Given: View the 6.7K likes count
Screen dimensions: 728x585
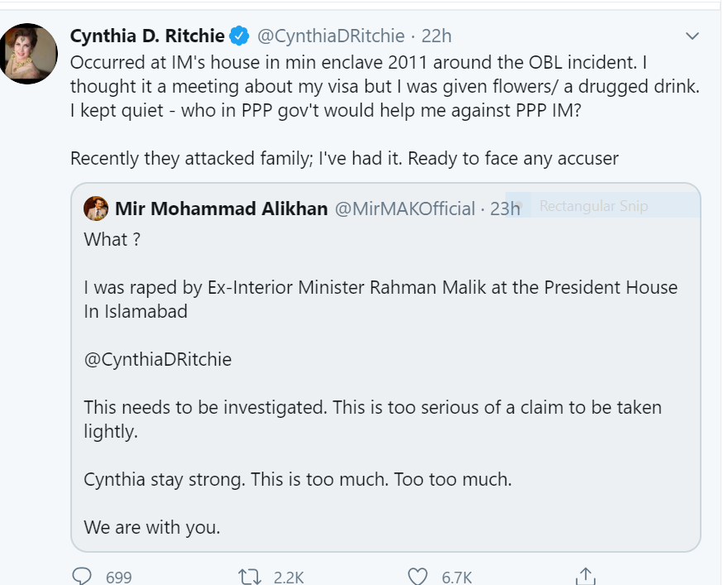Looking at the screenshot, I should (x=457, y=578).
